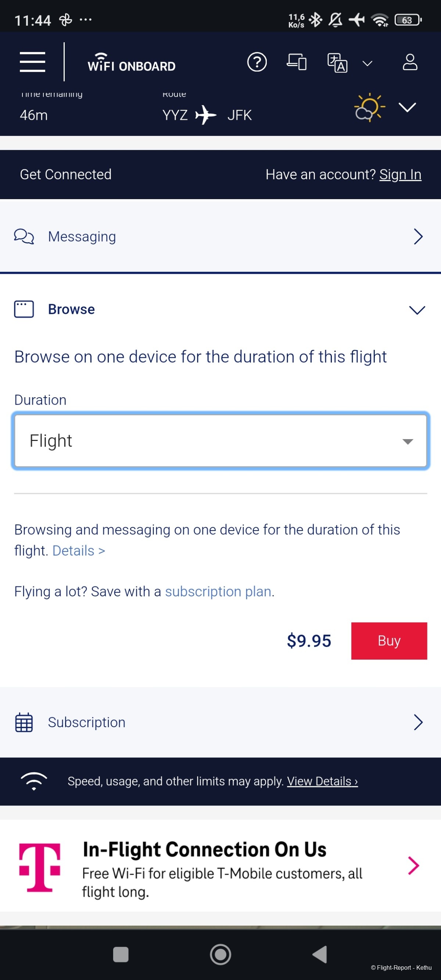Tap the Android back button
Screen dimensions: 441x980
pos(320,954)
